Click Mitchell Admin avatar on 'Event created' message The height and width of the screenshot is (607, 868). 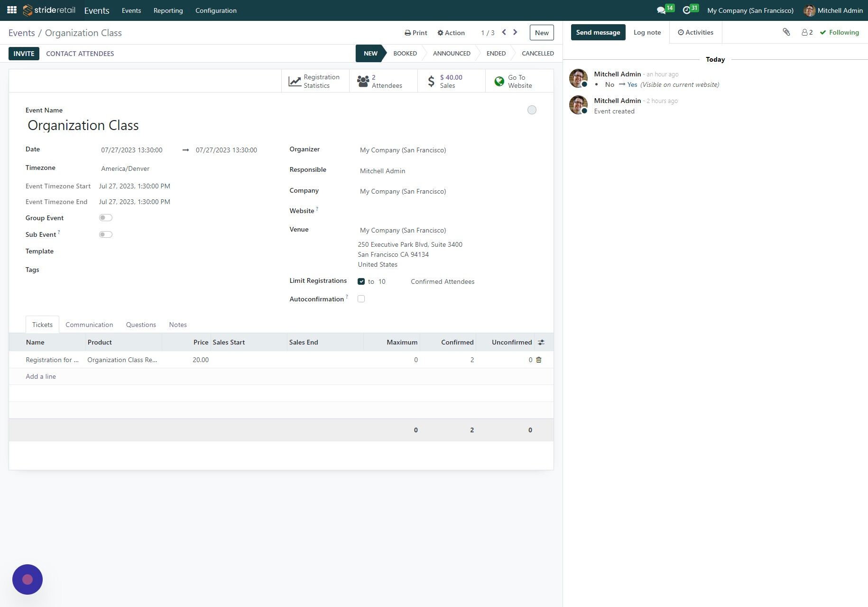tap(578, 104)
